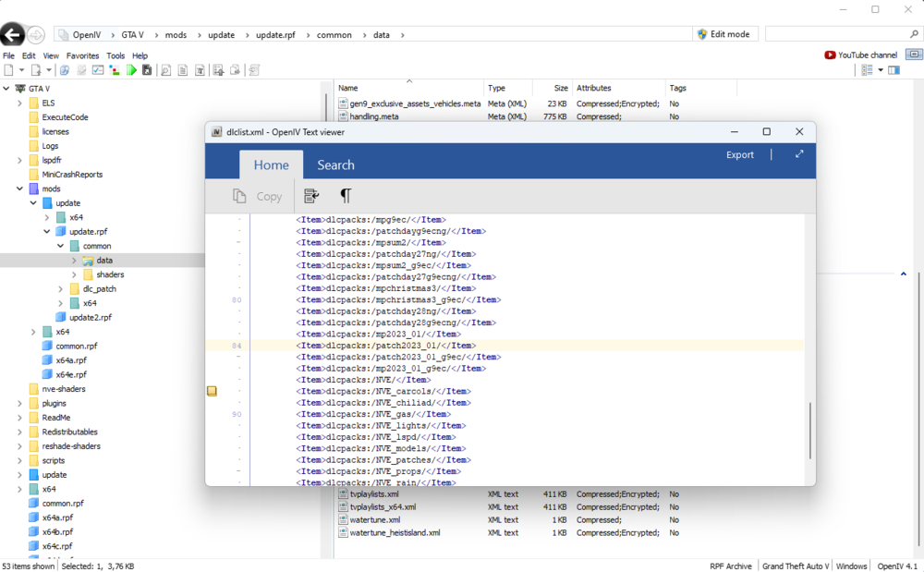Screen dimensions: 924x572
Task: Click the page with T toolbar icon
Action: (200, 70)
